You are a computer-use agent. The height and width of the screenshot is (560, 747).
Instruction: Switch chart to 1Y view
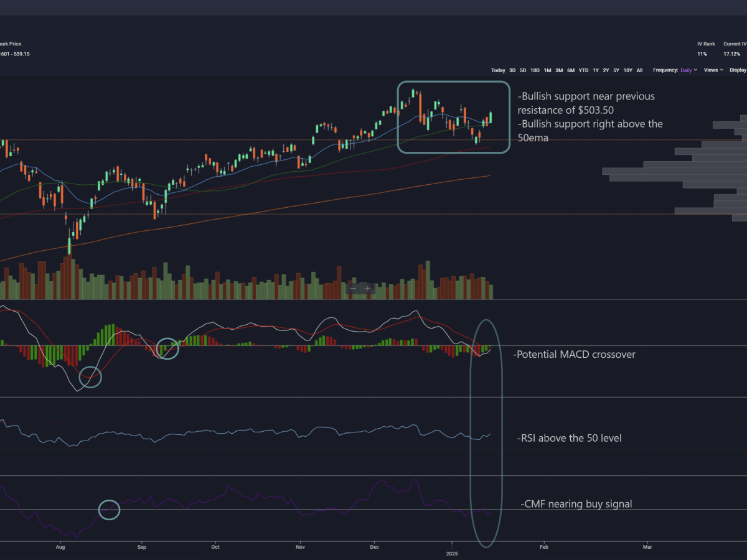[x=596, y=70]
